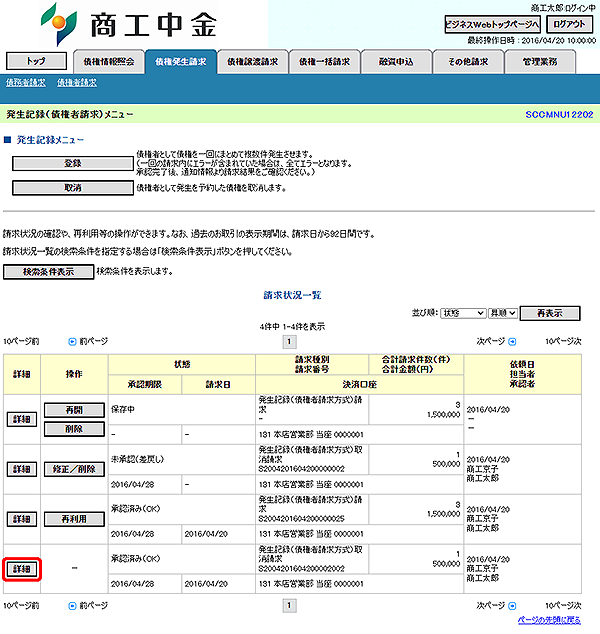
Task: Click the top 前ページ text link
Action: [94, 342]
